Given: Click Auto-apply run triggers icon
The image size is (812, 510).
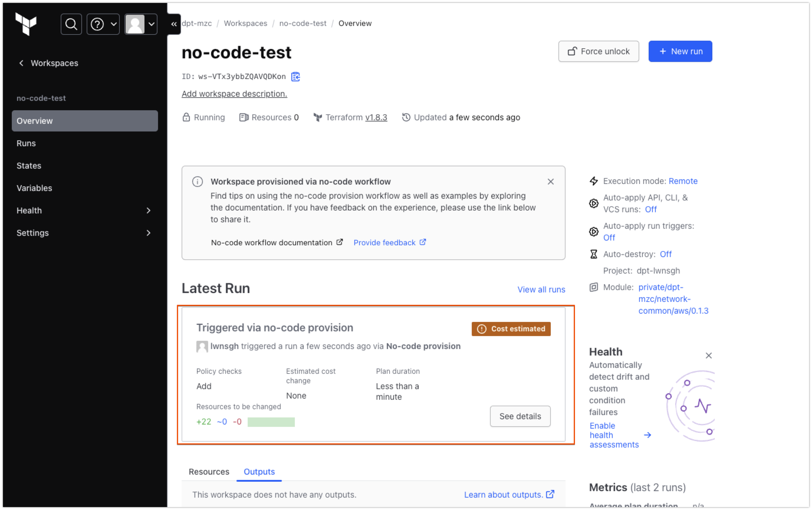Looking at the screenshot, I should tap(594, 232).
